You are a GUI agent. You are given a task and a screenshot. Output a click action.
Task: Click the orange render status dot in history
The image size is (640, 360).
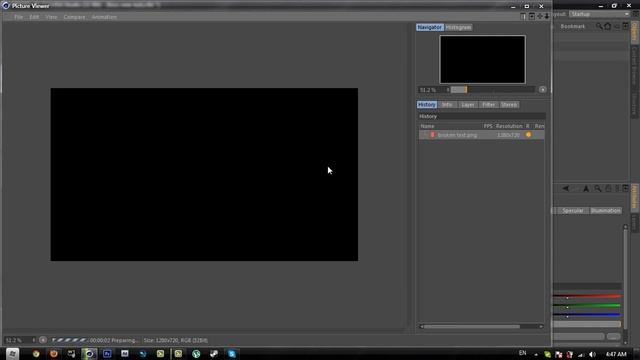tap(528, 135)
